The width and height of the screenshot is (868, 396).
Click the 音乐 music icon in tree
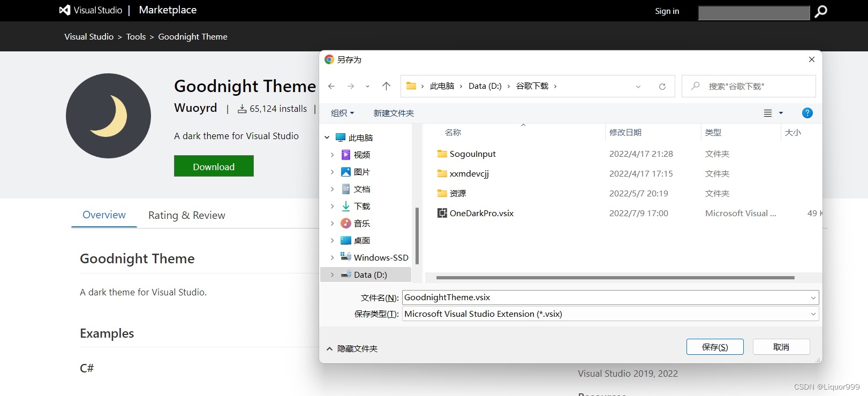pyautogui.click(x=346, y=223)
